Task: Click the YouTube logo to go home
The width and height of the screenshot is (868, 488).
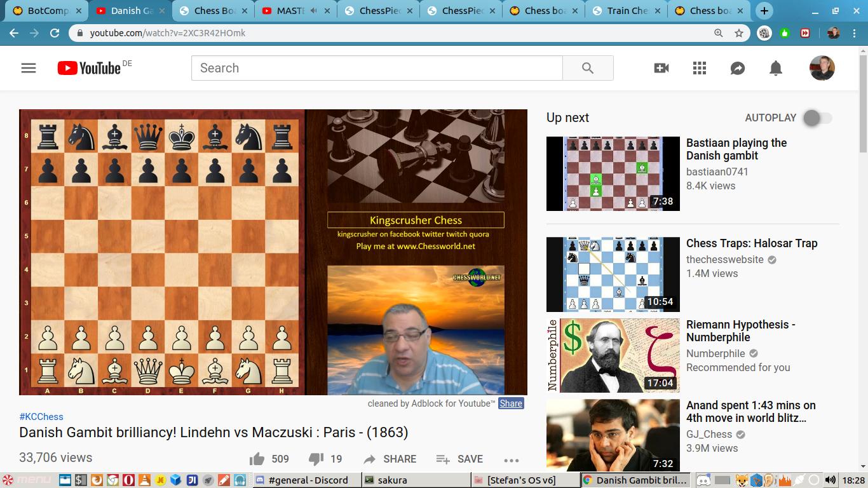Action: [x=89, y=68]
